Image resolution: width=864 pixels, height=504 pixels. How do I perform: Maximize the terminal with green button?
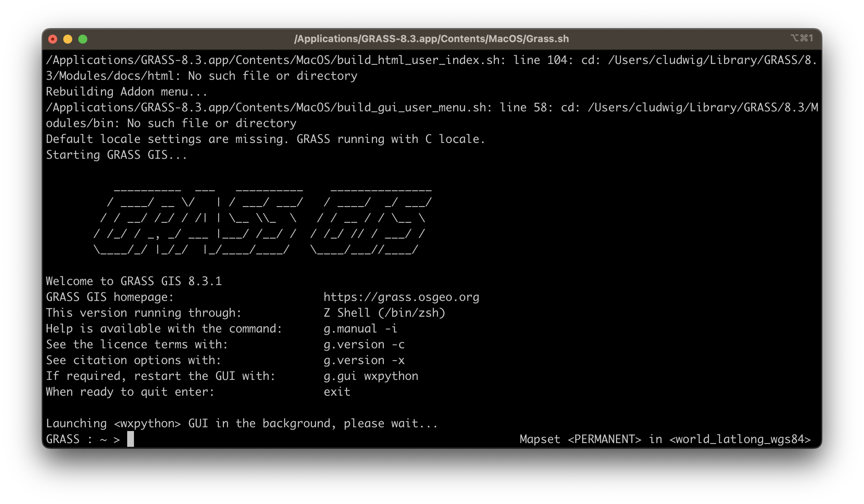tap(83, 39)
